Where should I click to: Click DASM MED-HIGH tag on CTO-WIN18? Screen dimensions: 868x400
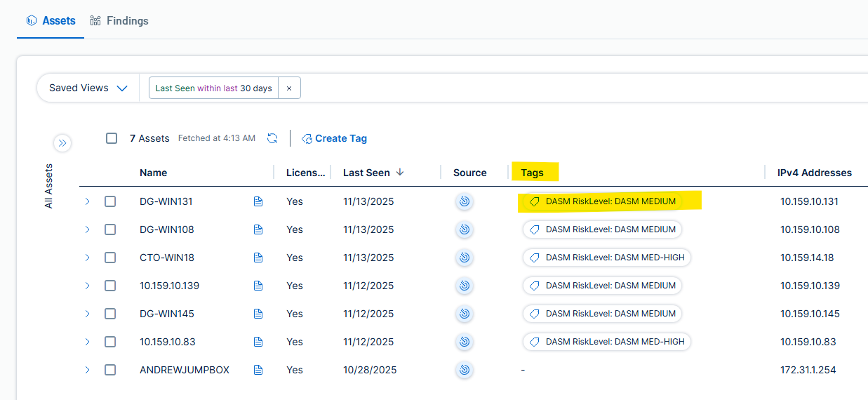607,258
